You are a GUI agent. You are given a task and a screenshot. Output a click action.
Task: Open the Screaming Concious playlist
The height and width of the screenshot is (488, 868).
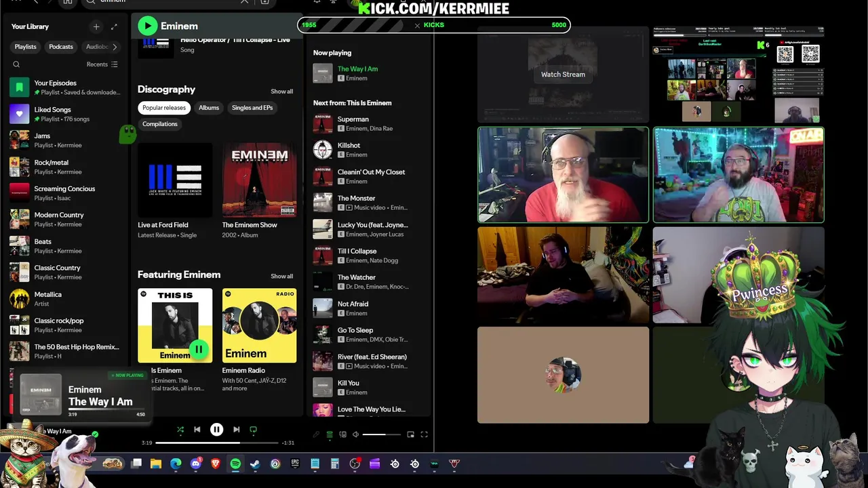(64, 193)
